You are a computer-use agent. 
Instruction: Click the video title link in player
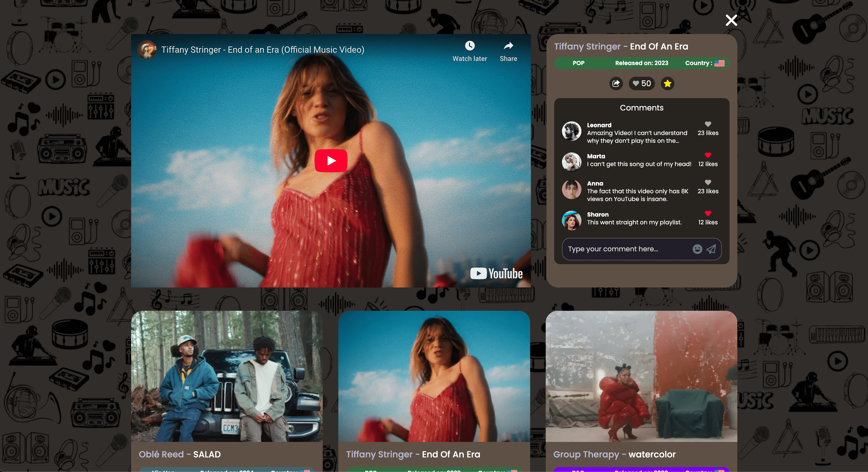tap(263, 50)
